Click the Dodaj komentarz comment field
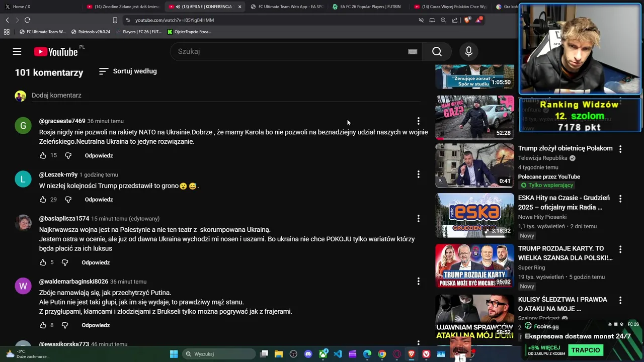Image resolution: width=644 pixels, height=362 pixels. (225, 96)
